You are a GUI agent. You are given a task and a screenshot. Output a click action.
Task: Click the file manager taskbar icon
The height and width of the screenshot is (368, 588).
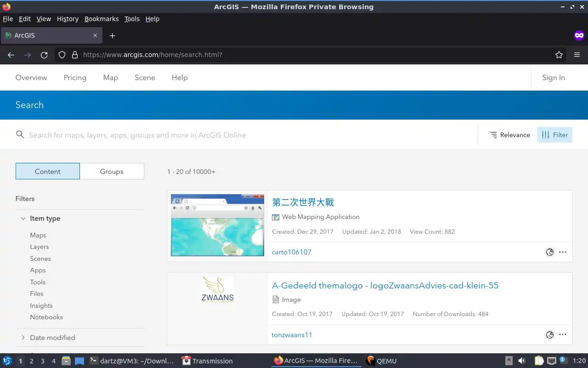[x=66, y=361]
